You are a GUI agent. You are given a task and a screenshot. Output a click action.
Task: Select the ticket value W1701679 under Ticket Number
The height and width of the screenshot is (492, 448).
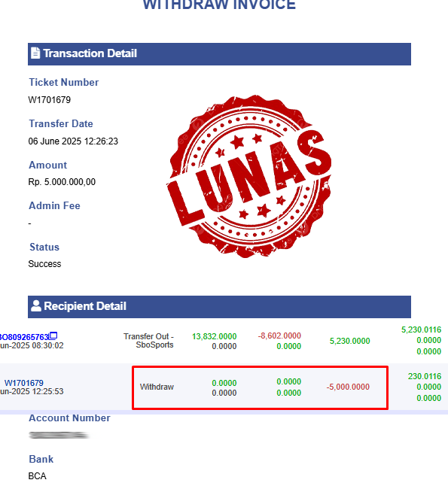click(x=49, y=100)
